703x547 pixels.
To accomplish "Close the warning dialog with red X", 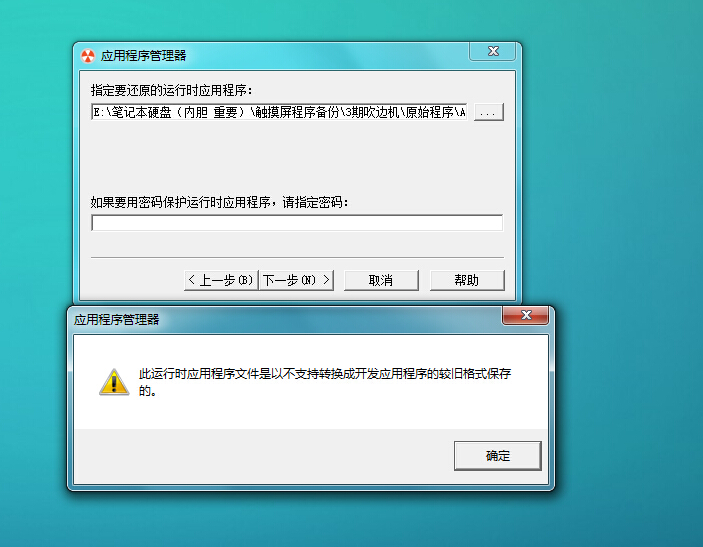I will pos(525,315).
